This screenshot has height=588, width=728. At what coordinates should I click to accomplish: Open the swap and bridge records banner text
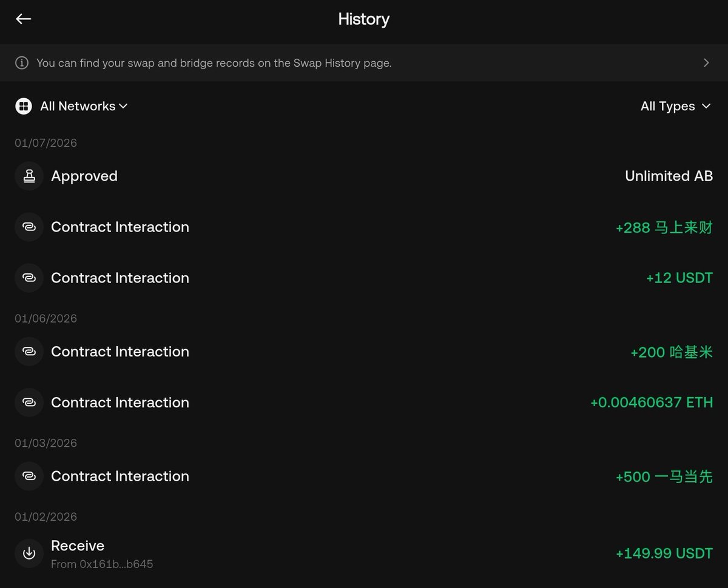pyautogui.click(x=214, y=63)
